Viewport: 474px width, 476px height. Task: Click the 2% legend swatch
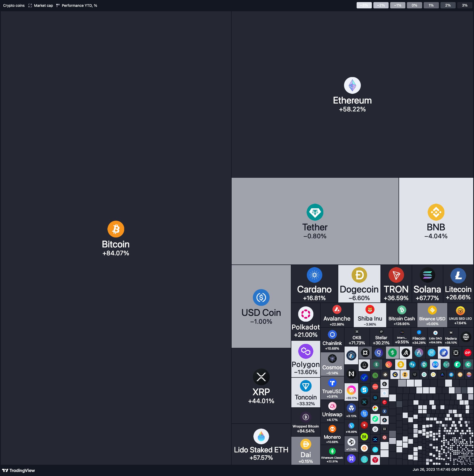(448, 5)
